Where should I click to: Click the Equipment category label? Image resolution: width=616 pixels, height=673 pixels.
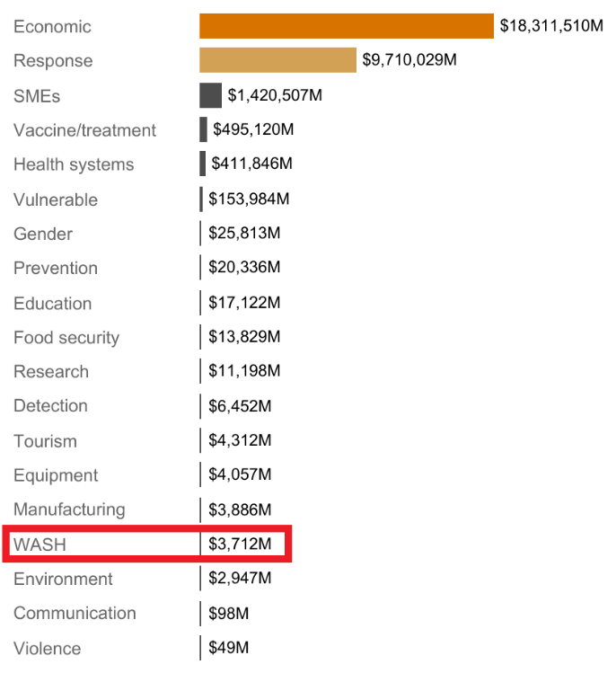point(56,475)
